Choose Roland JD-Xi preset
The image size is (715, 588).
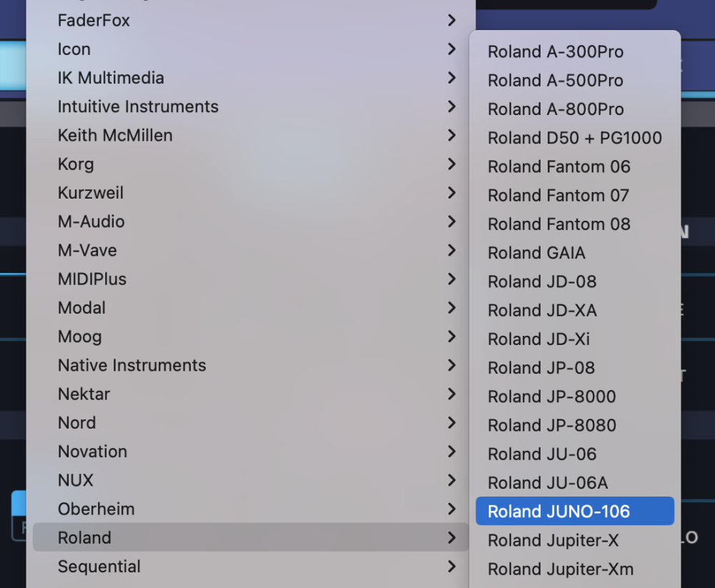[x=538, y=339]
